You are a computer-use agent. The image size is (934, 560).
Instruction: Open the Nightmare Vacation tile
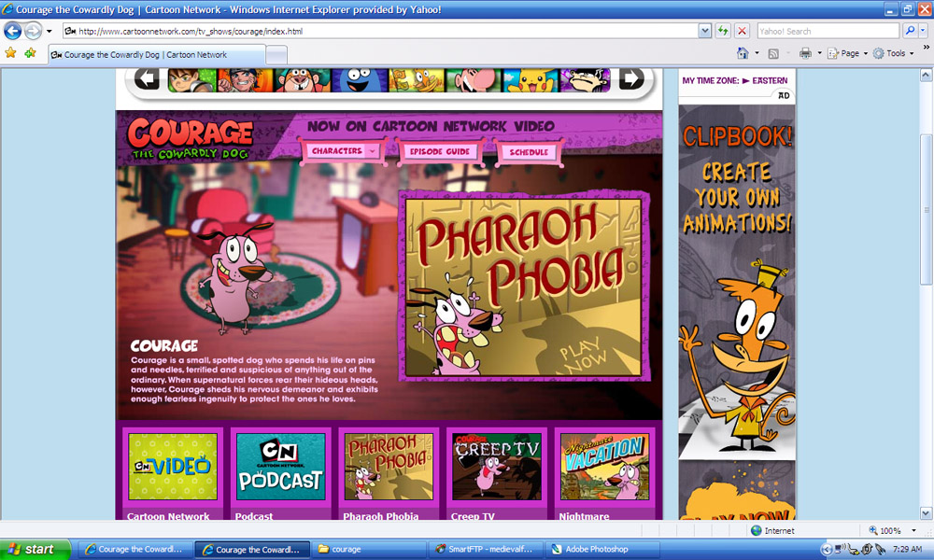tap(604, 467)
